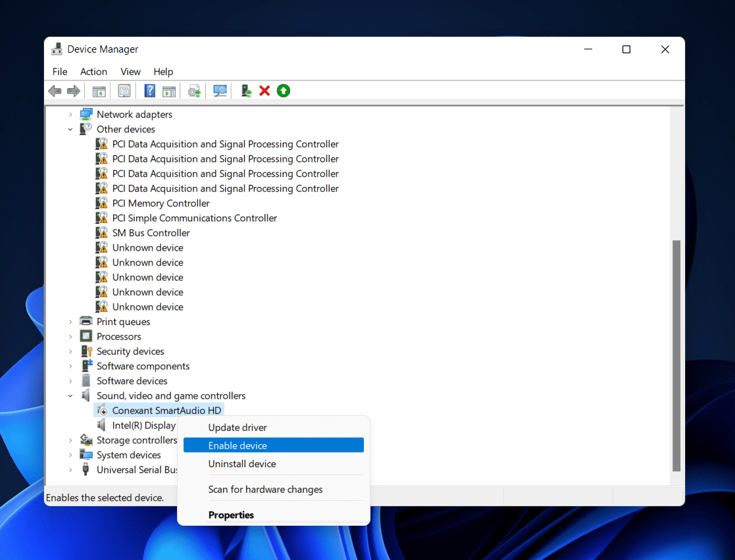
Task: Expand the Network adapters category
Action: [x=70, y=115]
